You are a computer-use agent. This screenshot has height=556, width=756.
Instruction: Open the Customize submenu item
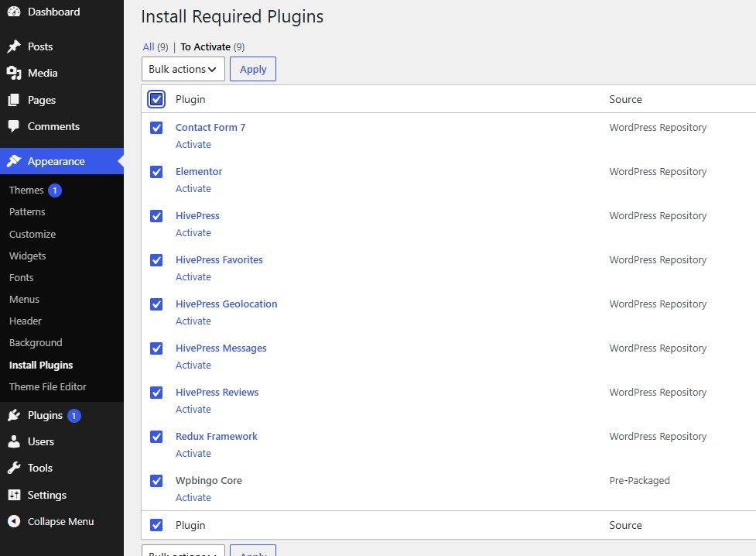32,234
